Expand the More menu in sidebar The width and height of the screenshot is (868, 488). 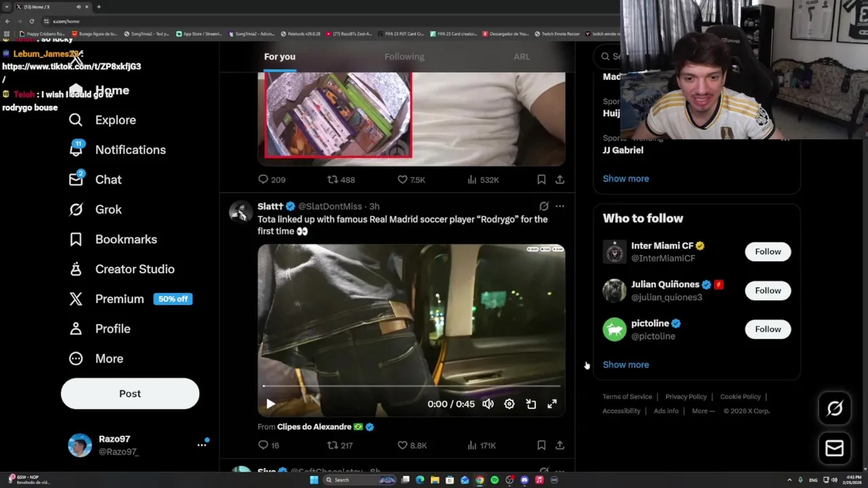coord(96,359)
